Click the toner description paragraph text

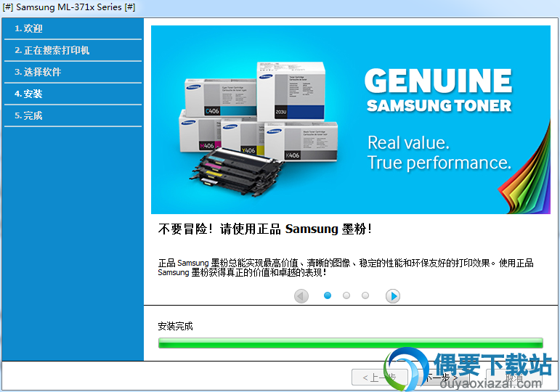pyautogui.click(x=345, y=268)
